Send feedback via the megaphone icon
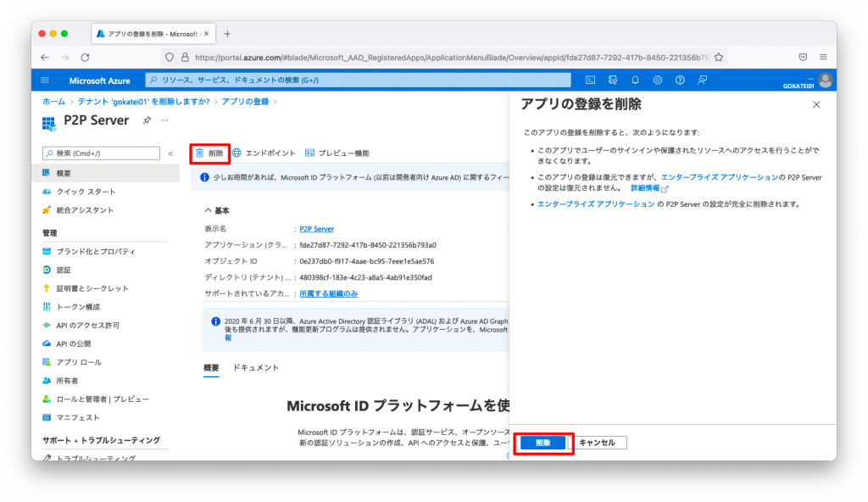868x502 pixels. [x=701, y=80]
